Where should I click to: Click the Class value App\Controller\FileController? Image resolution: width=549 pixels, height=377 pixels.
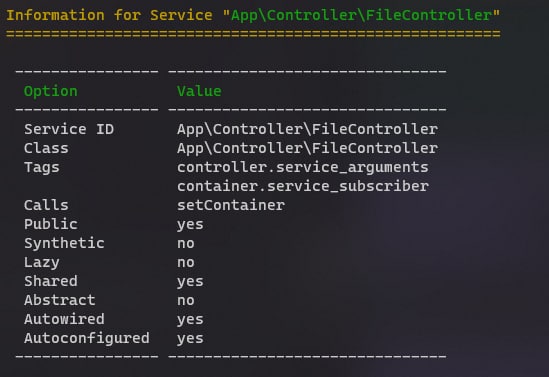(x=307, y=148)
